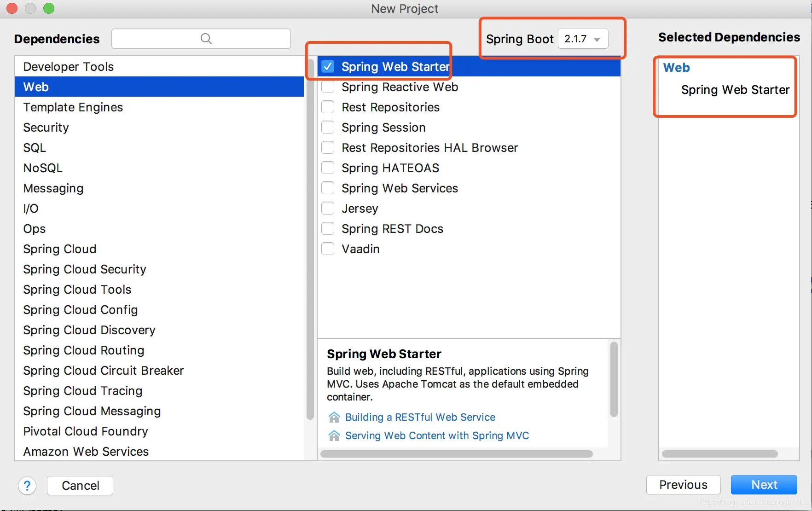Viewport: 812px width, 511px height.
Task: Open Serving Web Content with Spring MVC link
Action: click(x=437, y=436)
